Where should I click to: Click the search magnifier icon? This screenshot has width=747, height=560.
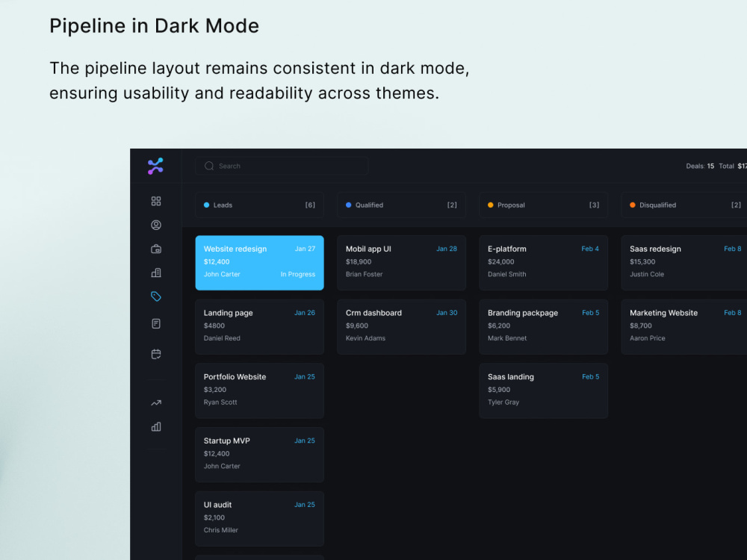[x=208, y=166]
